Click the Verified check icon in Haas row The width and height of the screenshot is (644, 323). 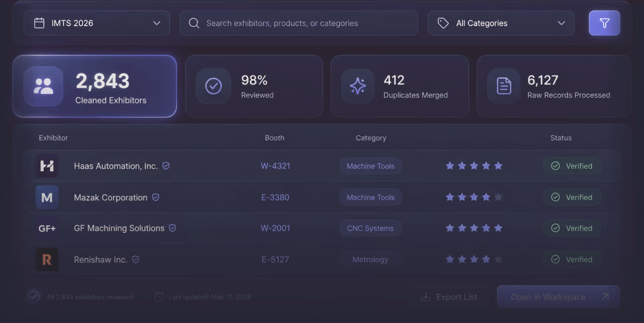555,166
